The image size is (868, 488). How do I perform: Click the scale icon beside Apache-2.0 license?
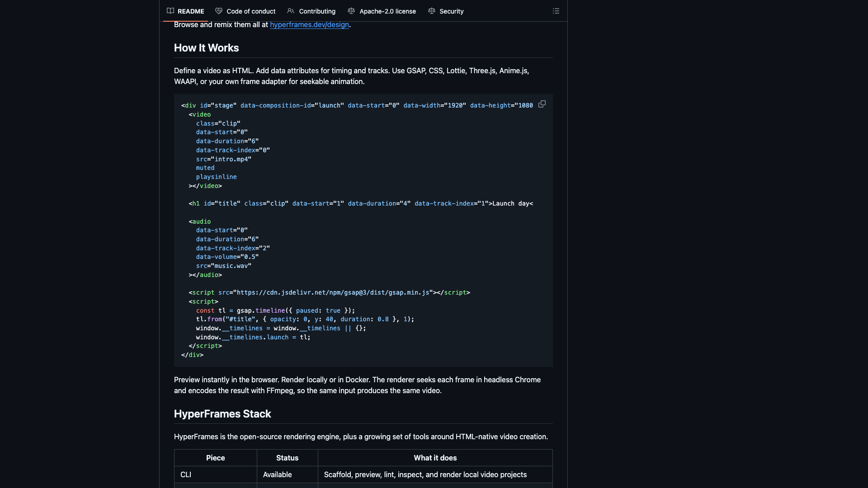[x=351, y=11]
